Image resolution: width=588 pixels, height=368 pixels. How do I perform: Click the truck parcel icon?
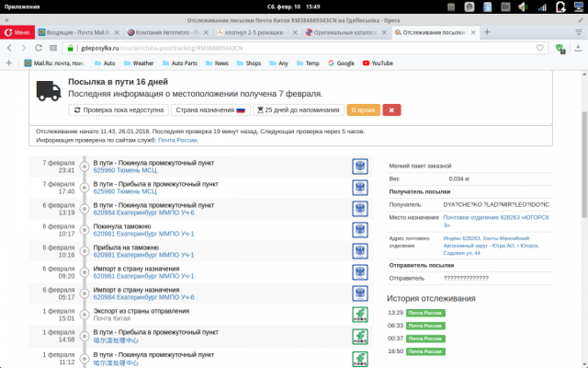49,90
